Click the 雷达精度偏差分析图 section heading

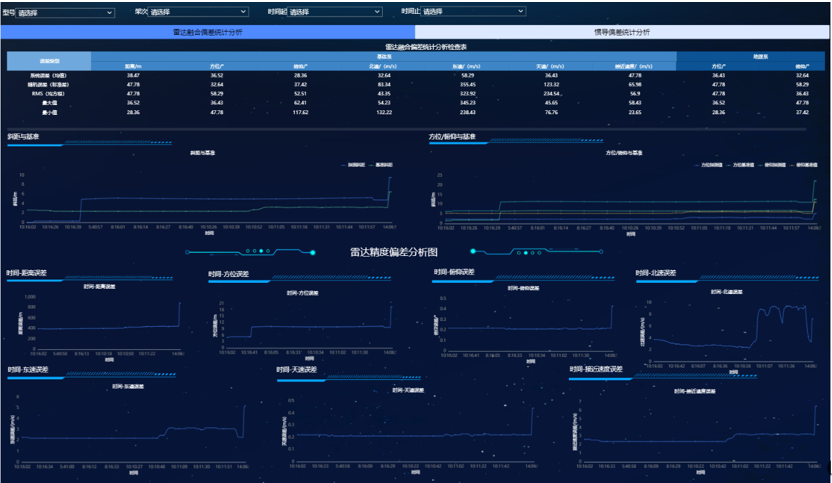coord(393,253)
